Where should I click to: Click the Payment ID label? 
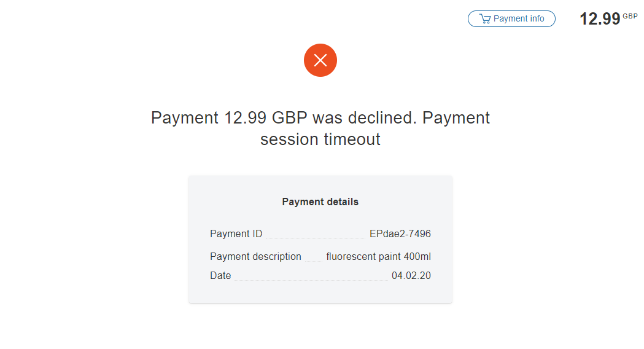[236, 234]
